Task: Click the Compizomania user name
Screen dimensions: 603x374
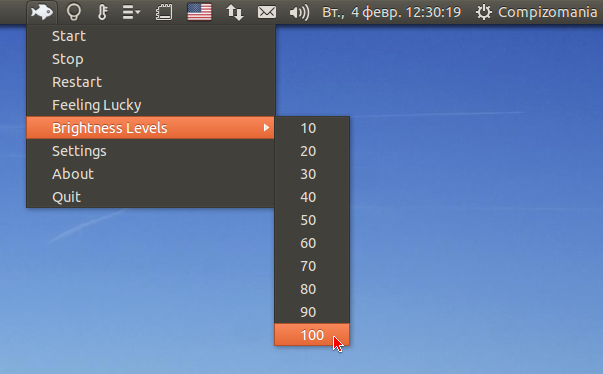Action: pos(547,12)
